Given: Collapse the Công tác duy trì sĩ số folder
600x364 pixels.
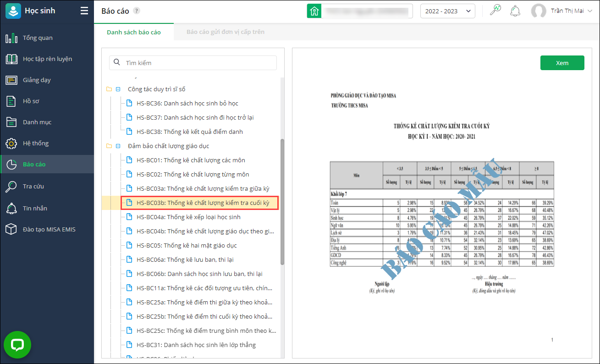Looking at the screenshot, I should 118,89.
